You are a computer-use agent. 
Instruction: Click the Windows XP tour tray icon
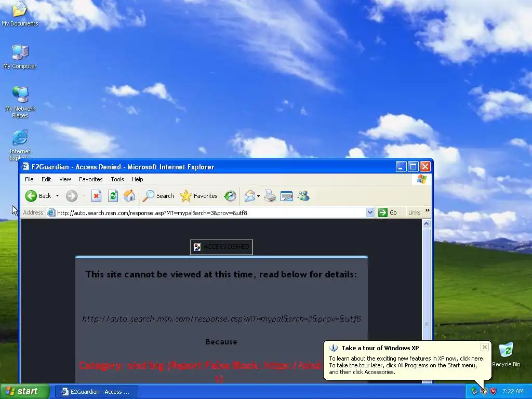484,391
